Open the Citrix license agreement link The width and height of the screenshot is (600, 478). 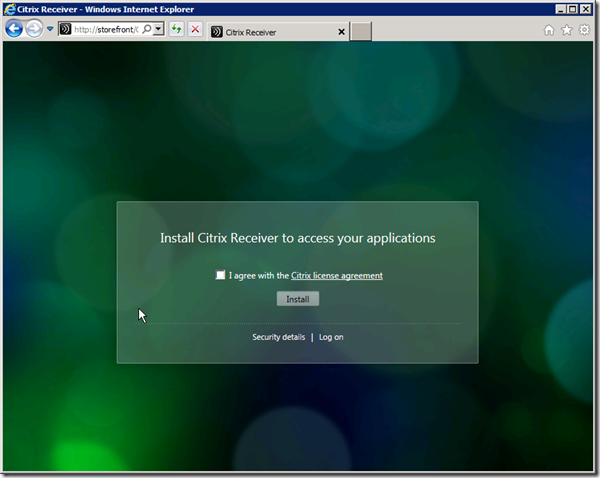337,276
